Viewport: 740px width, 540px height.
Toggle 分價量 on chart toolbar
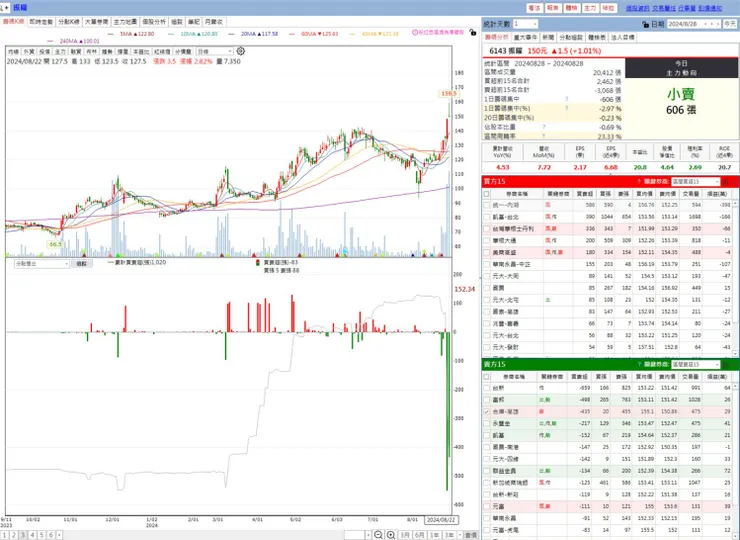(x=183, y=51)
